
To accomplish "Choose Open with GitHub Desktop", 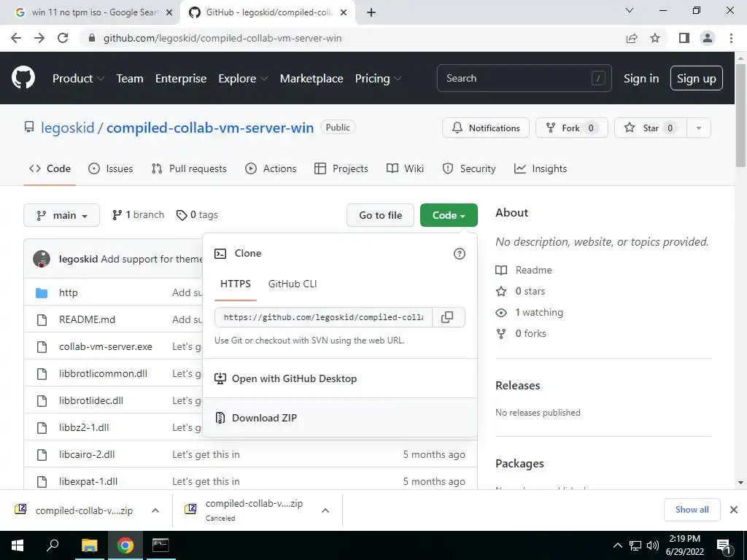I will 340,378.
